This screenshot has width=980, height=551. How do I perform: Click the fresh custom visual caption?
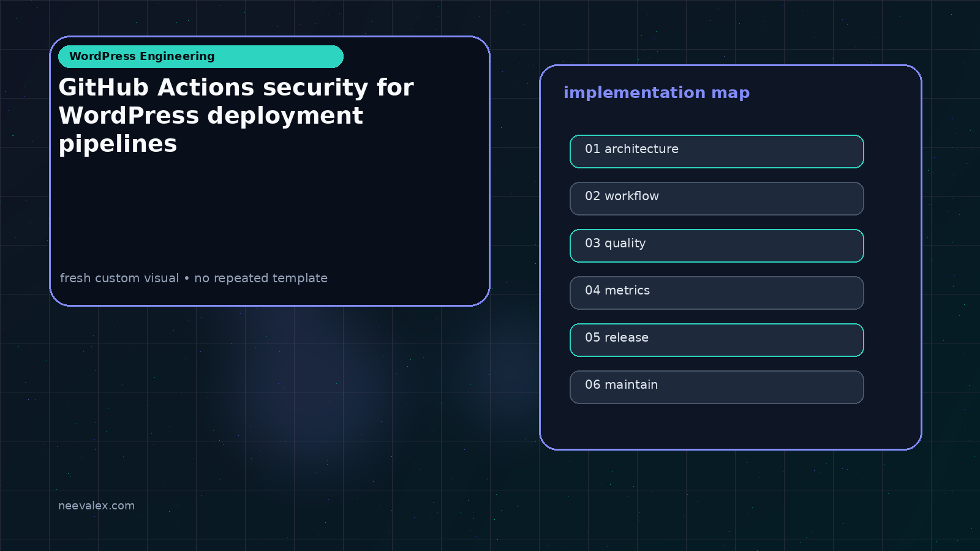click(x=194, y=278)
